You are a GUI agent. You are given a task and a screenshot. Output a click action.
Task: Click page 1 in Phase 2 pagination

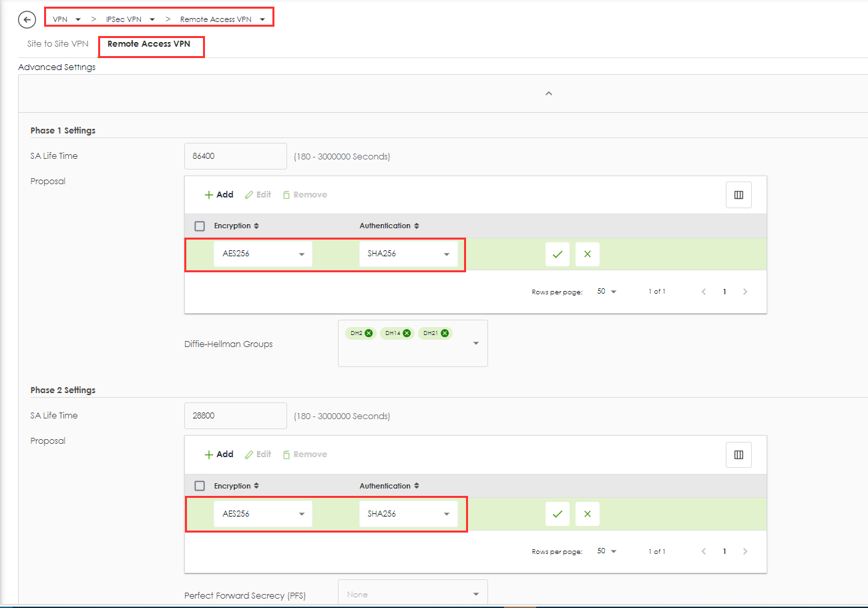click(724, 551)
